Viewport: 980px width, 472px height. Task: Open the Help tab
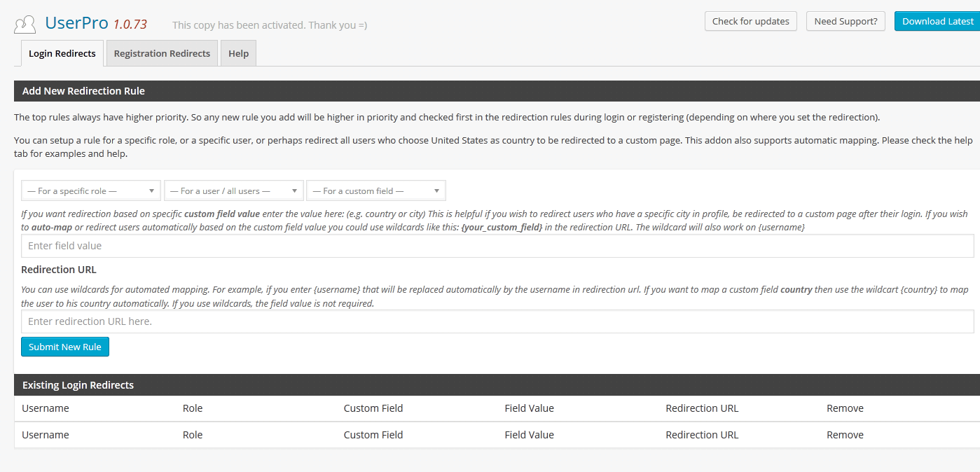click(x=238, y=53)
